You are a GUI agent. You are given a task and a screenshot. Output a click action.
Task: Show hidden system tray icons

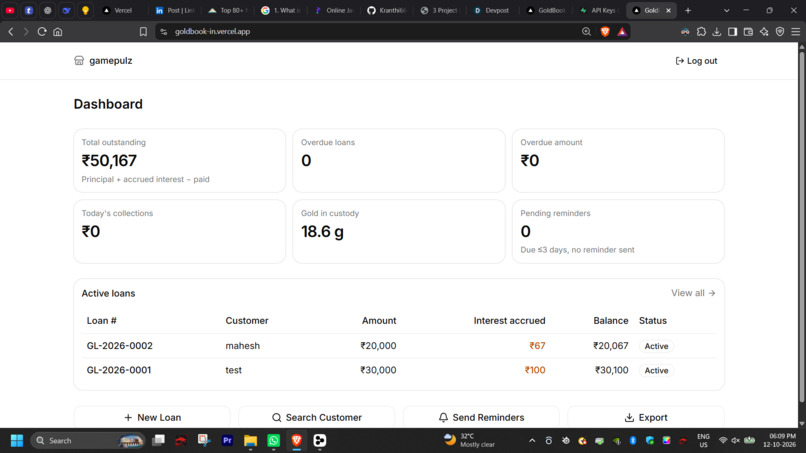(532, 441)
